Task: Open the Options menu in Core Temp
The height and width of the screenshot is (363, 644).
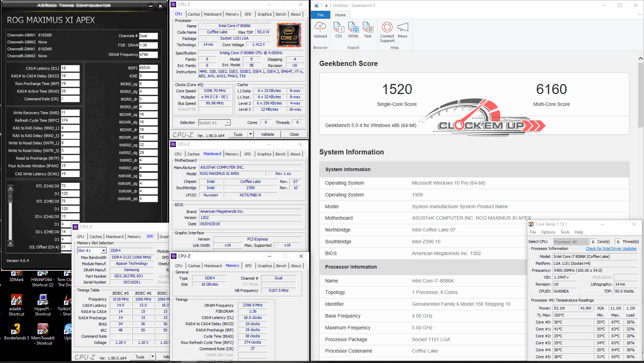Action: pyautogui.click(x=548, y=232)
